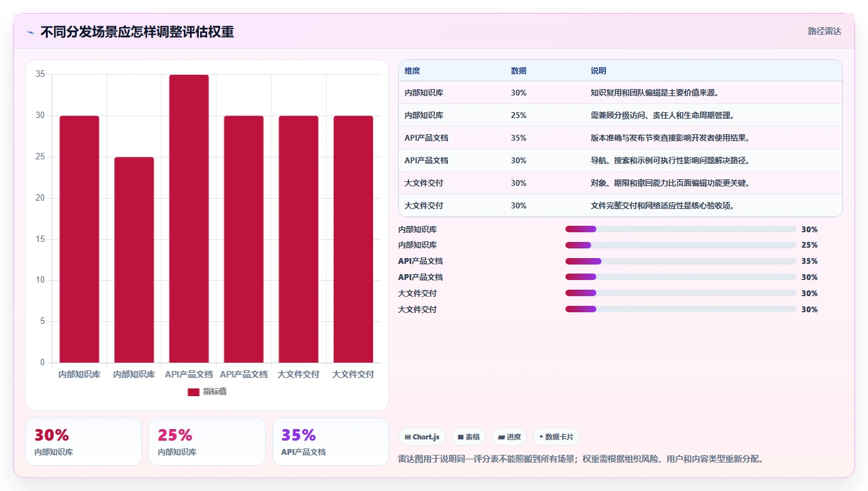
Task: Click the 内部知识库 chart bar at 30
Action: point(79,239)
